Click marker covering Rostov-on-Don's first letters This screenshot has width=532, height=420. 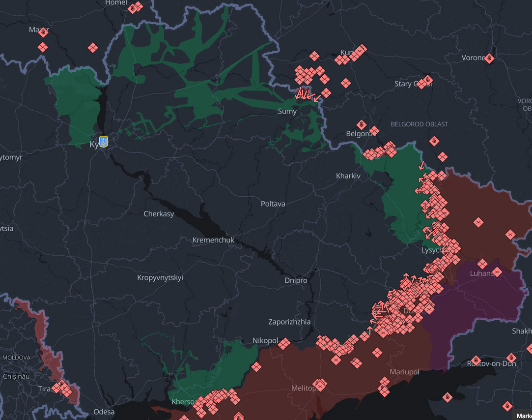(476, 360)
